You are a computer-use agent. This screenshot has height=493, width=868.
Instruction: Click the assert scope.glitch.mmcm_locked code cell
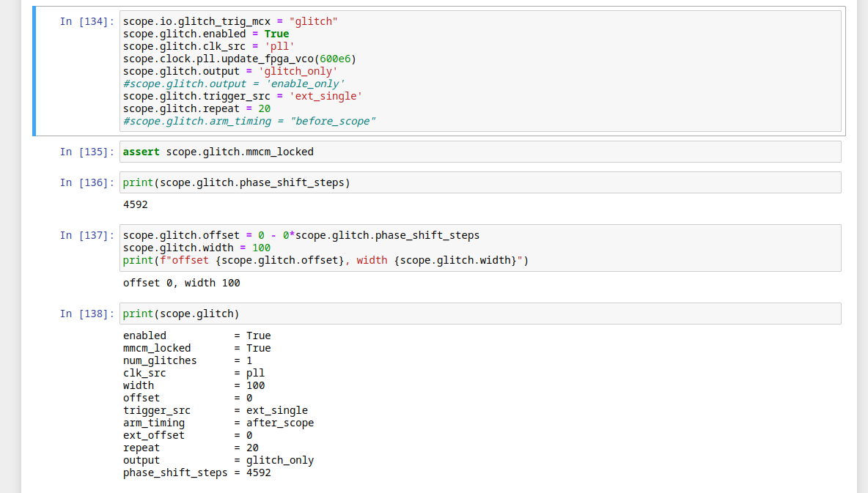click(480, 152)
